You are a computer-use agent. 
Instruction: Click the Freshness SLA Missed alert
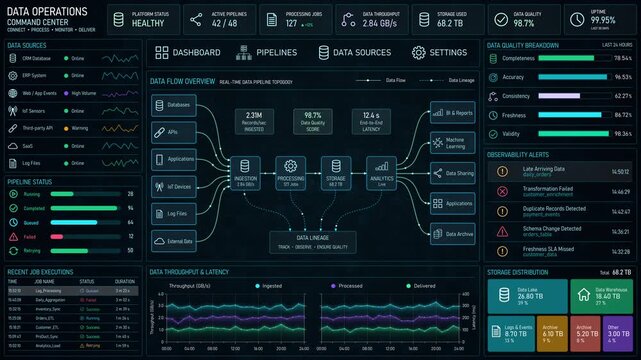(560, 252)
